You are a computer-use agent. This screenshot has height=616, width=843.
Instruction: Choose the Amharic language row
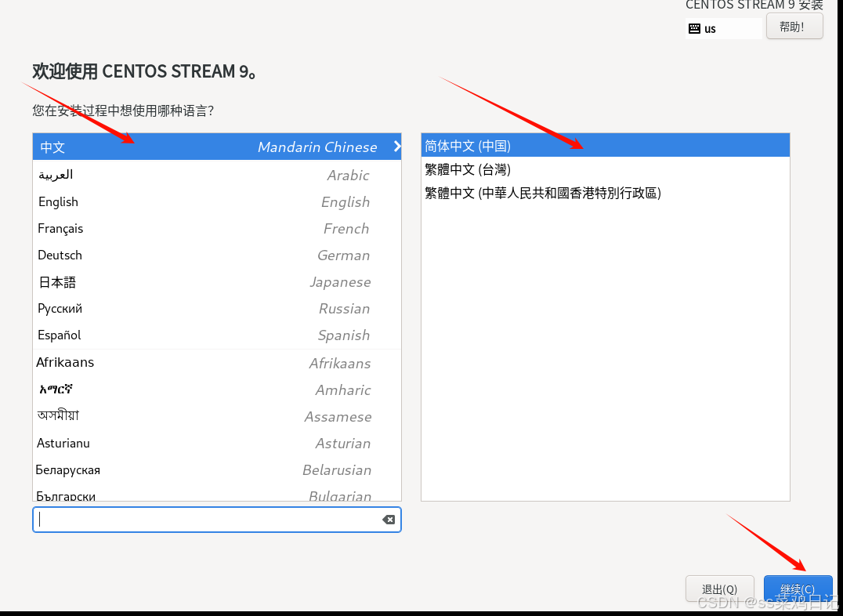tap(217, 390)
